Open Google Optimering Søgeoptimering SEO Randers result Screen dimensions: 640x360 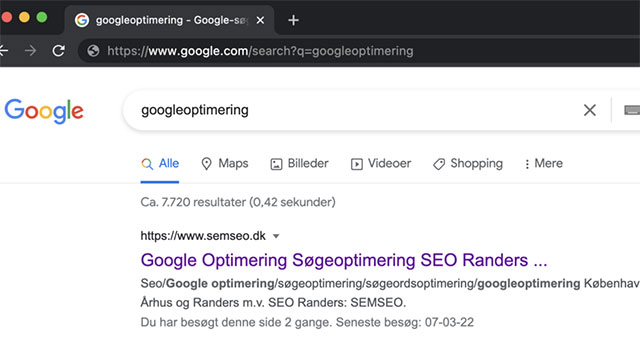(x=344, y=260)
